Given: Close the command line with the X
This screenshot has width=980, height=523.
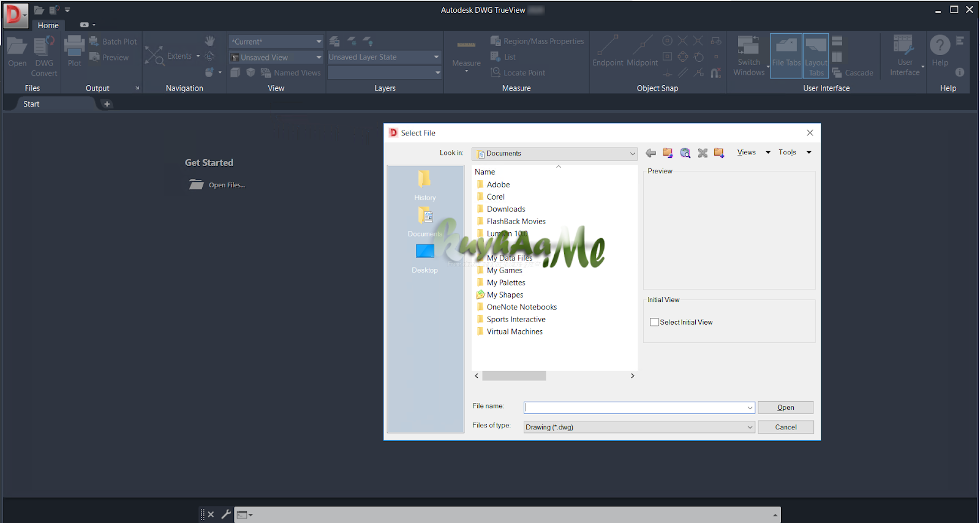Looking at the screenshot, I should (x=211, y=514).
